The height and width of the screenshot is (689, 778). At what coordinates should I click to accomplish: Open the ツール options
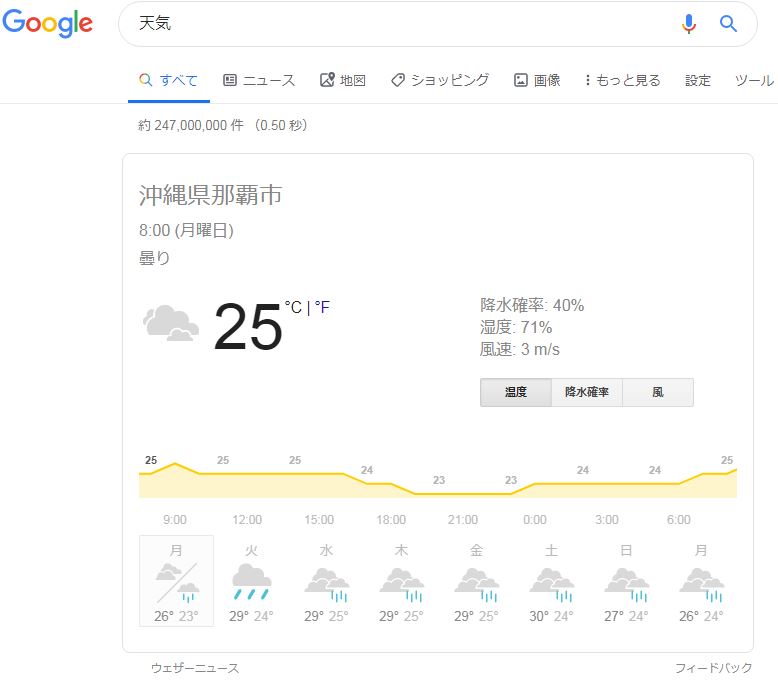coord(754,80)
